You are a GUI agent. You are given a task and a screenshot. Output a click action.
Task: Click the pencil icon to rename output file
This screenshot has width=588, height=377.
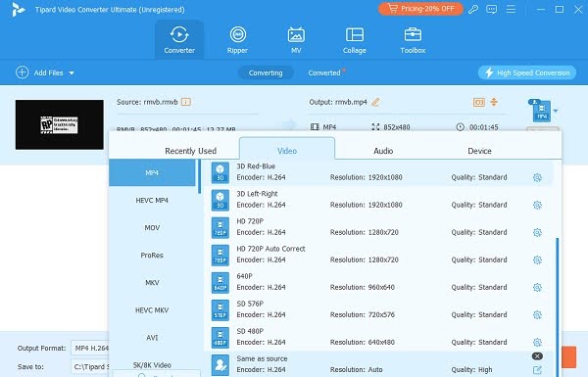pos(375,102)
